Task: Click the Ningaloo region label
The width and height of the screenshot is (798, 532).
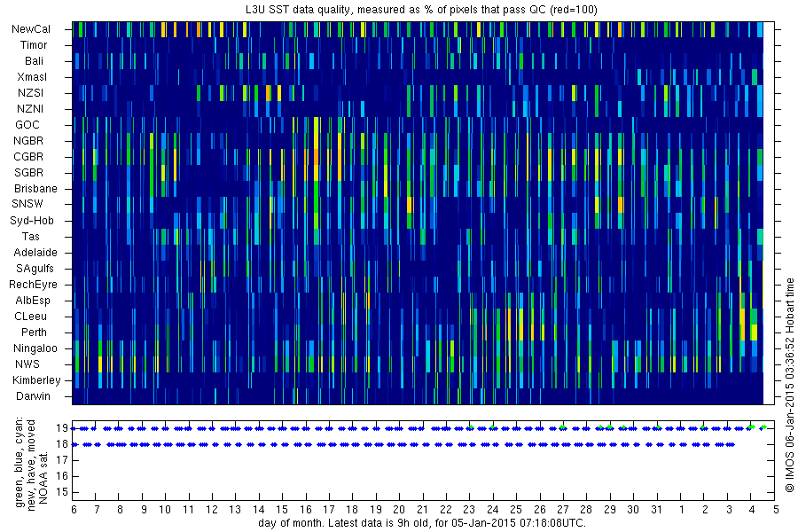Action: coord(35,348)
